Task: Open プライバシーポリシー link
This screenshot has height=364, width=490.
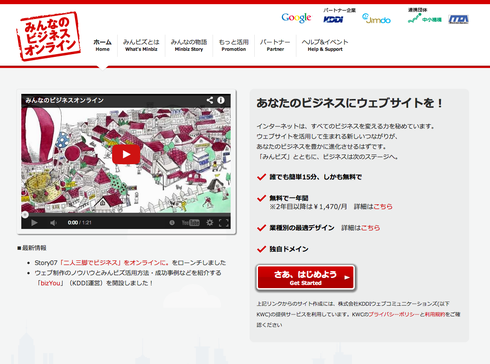Action: (x=394, y=314)
